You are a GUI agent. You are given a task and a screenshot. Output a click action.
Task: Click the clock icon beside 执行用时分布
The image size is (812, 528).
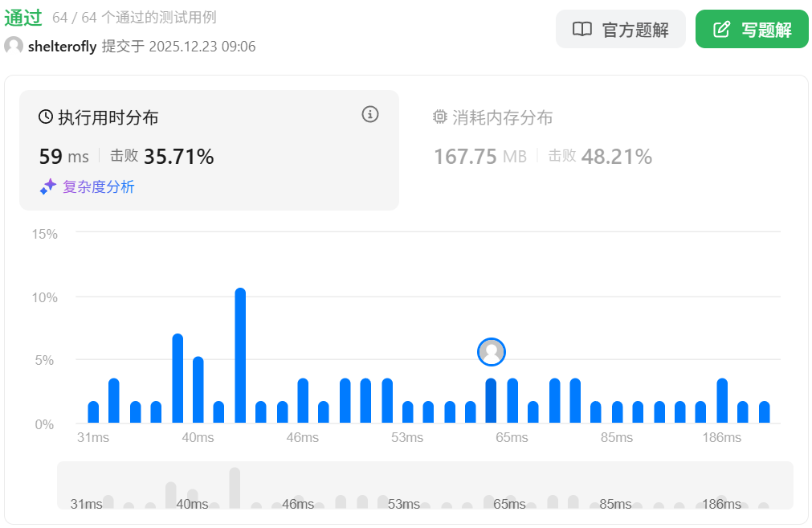pyautogui.click(x=46, y=117)
